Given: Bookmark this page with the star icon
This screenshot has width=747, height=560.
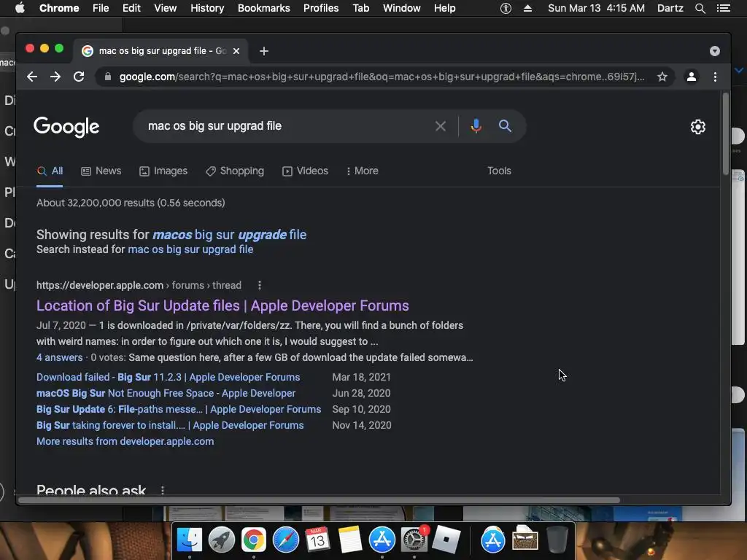Looking at the screenshot, I should [x=662, y=77].
